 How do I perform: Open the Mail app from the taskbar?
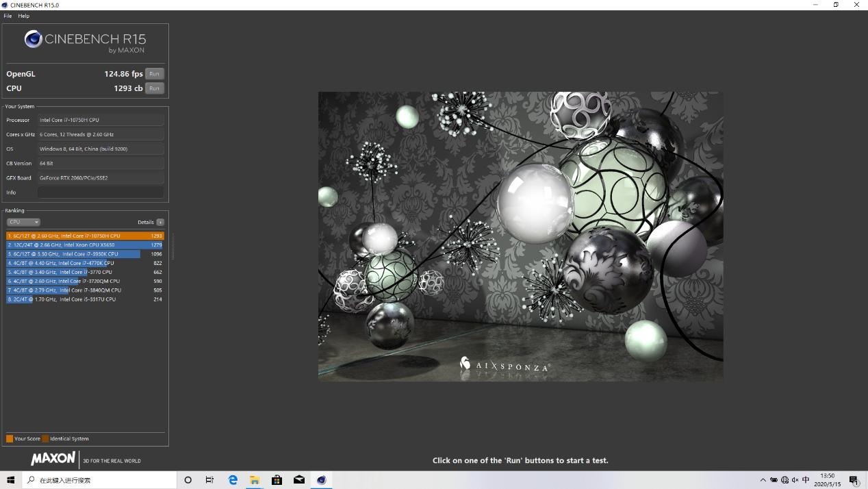(x=299, y=480)
